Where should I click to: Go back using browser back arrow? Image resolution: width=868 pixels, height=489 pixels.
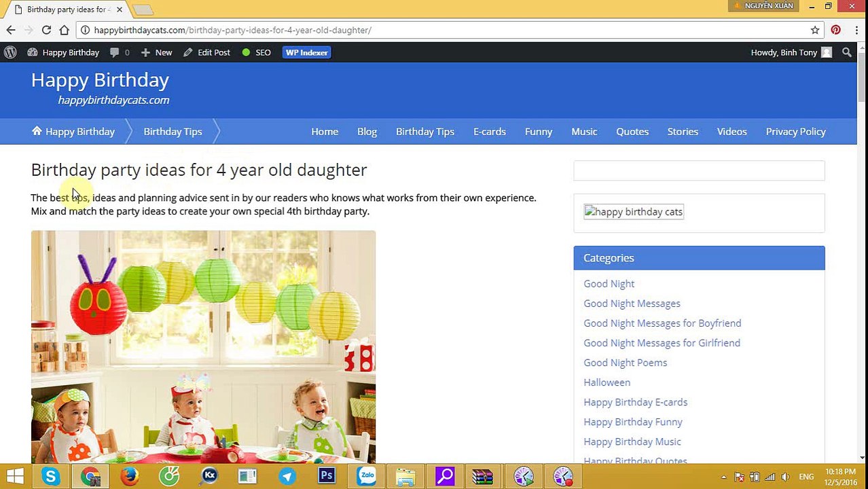point(11,30)
